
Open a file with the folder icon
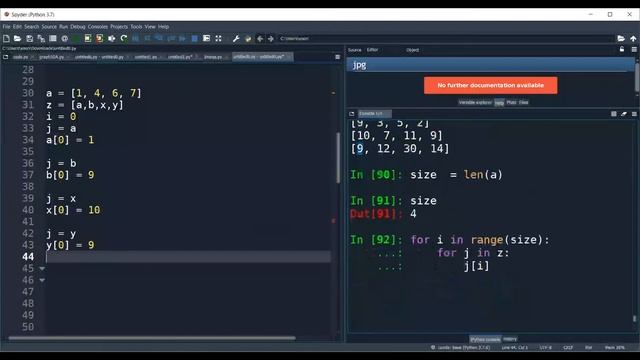click(18, 38)
